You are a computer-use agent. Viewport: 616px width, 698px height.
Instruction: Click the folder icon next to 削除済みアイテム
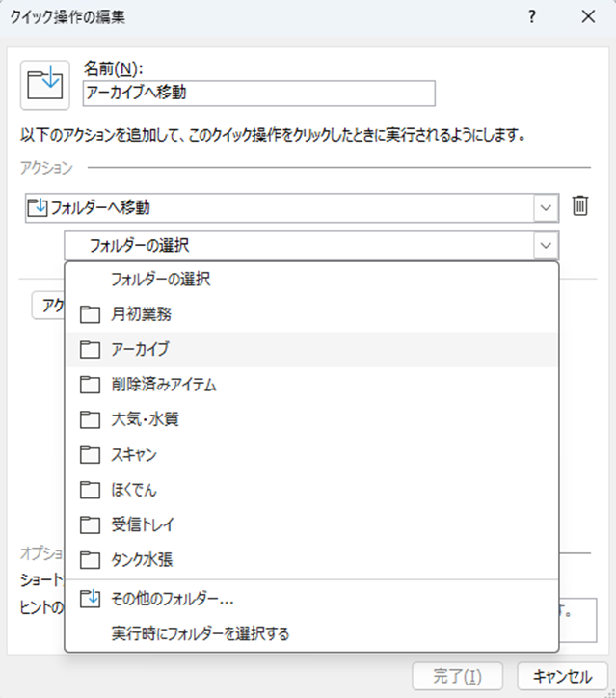(x=90, y=385)
